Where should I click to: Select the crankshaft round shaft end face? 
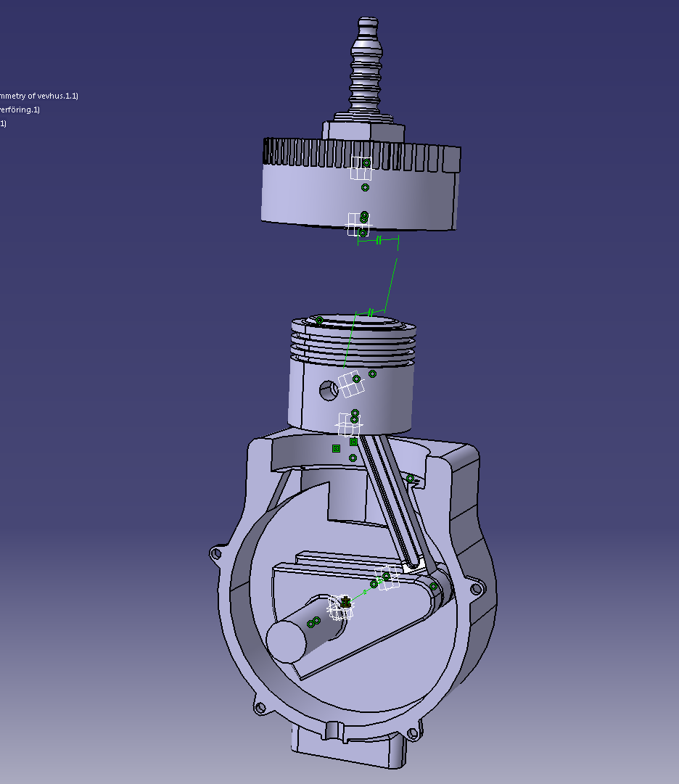click(x=287, y=642)
